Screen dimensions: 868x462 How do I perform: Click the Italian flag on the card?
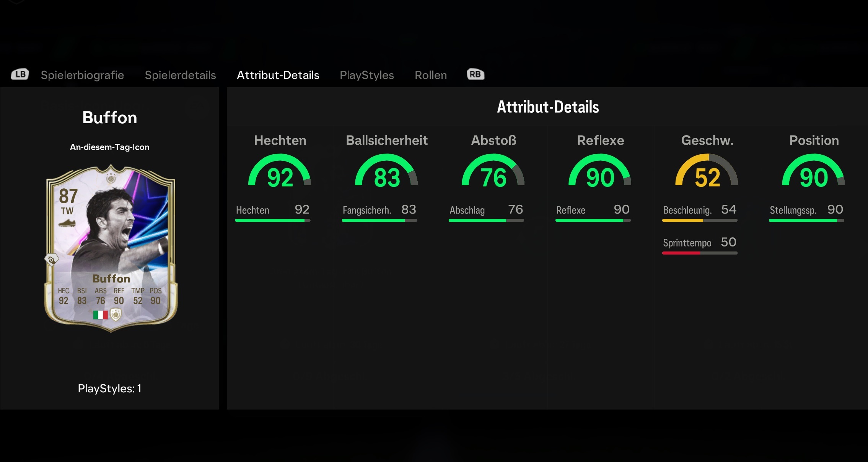tap(101, 315)
